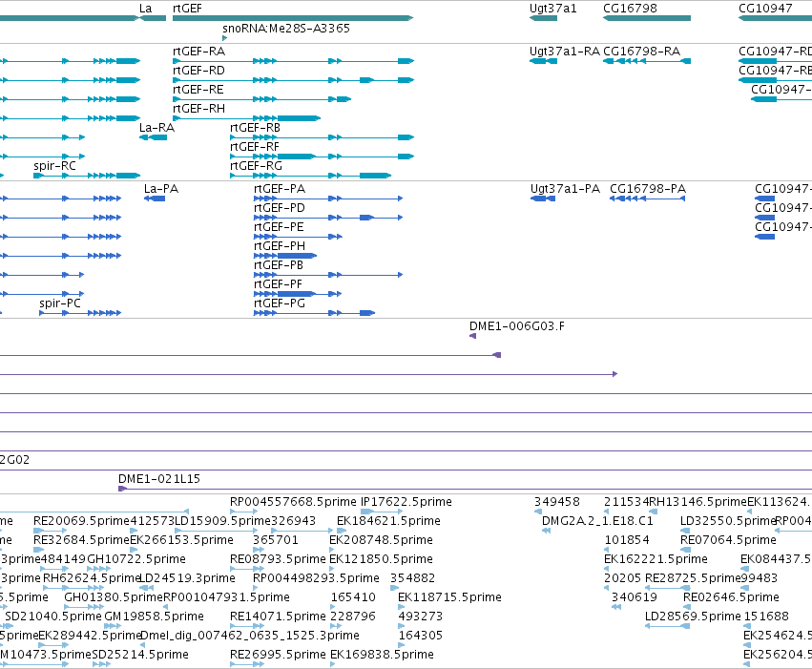812x669 pixels.
Task: Select EST EK162221.5prime
Action: click(x=656, y=559)
